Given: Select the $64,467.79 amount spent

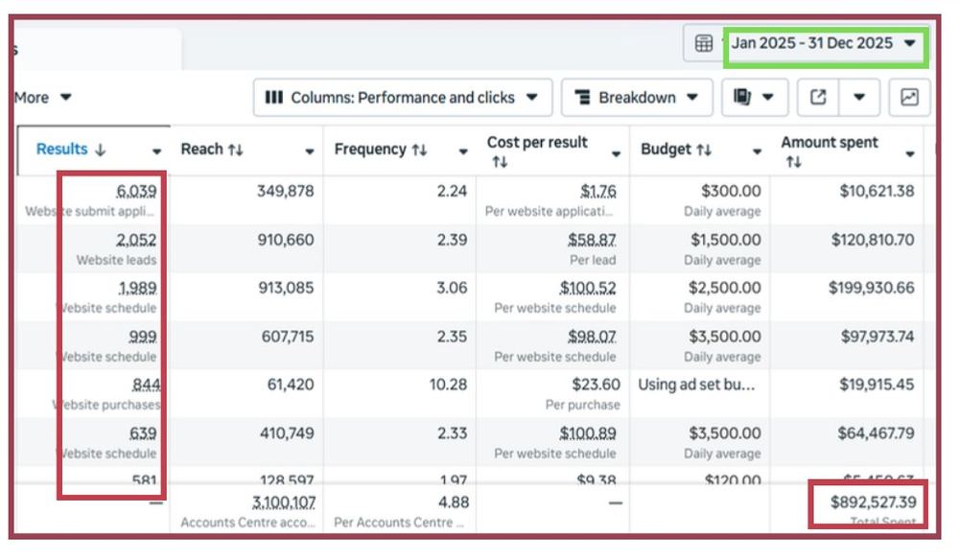Looking at the screenshot, I should tap(876, 433).
